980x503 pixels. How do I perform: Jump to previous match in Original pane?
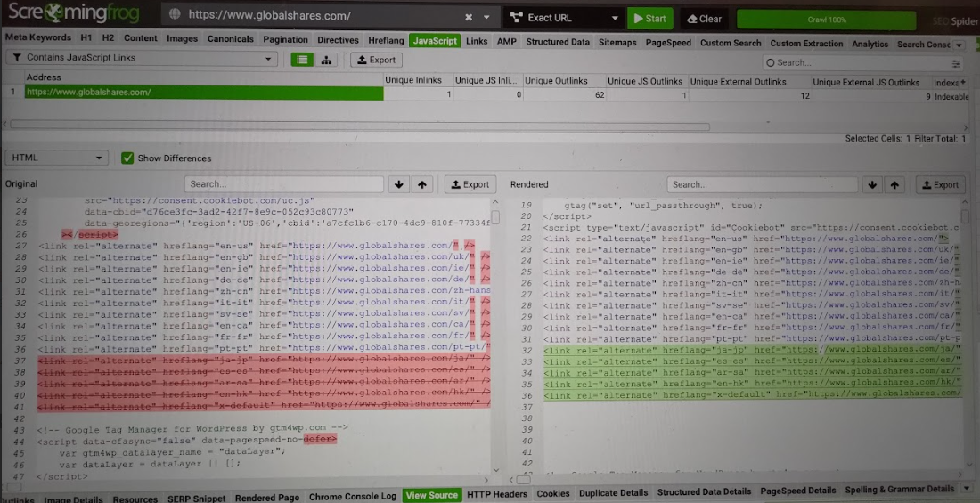(x=422, y=184)
